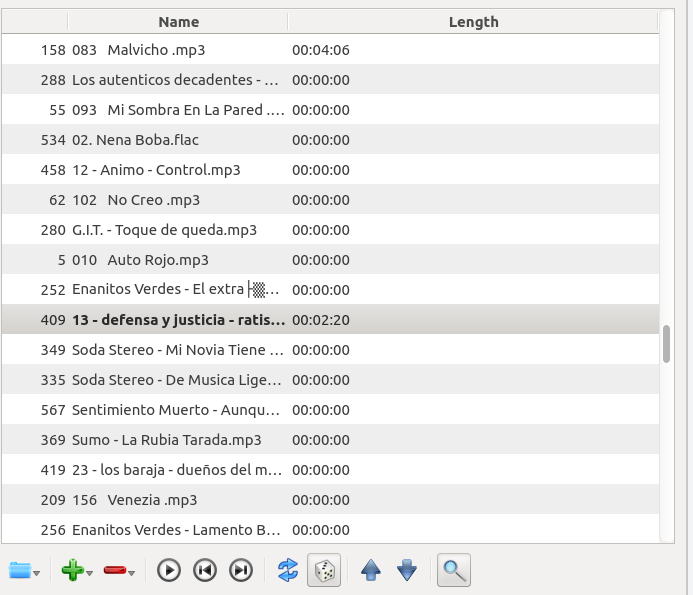Image resolution: width=693 pixels, height=595 pixels.
Task: Expand the folder dropdown arrow
Action: 37,573
